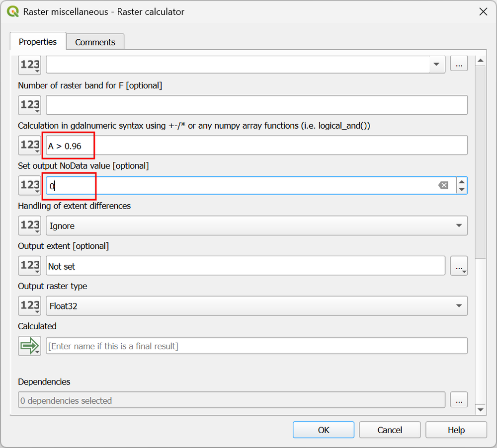497x448 pixels.
Task: Click the Calculation field containing A > 0.96
Action: [257, 146]
